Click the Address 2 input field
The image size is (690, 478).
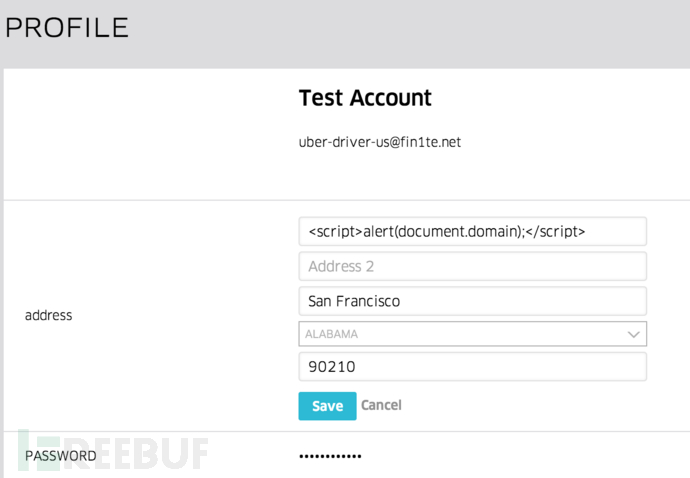point(473,266)
